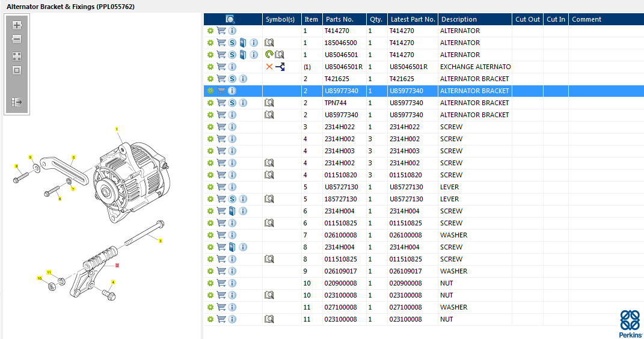Open the S icon for part 185046500
The height and width of the screenshot is (339, 644).
tap(232, 43)
